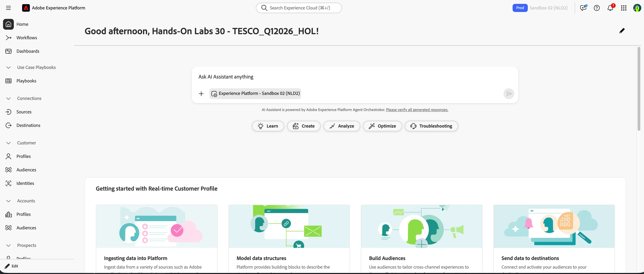Click the Adobe Experience Platform logo
The image size is (644, 274).
click(26, 8)
